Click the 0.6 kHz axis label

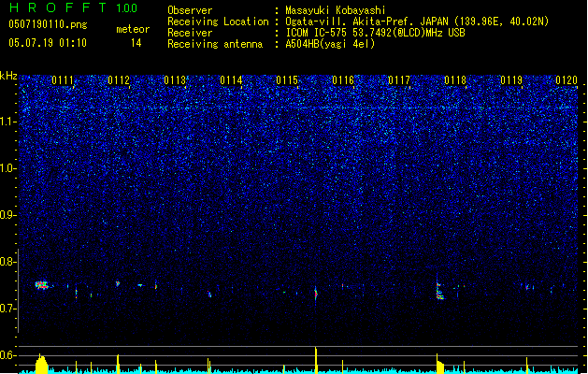pos(8,355)
